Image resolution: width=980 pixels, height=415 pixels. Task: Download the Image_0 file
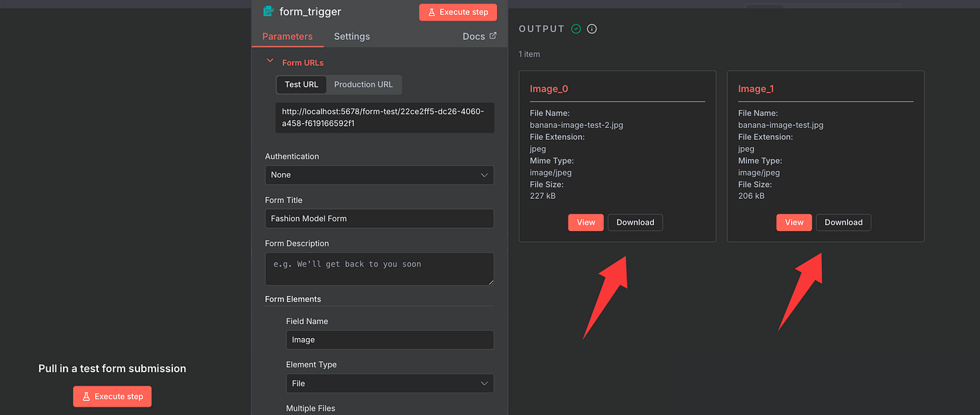click(x=635, y=223)
